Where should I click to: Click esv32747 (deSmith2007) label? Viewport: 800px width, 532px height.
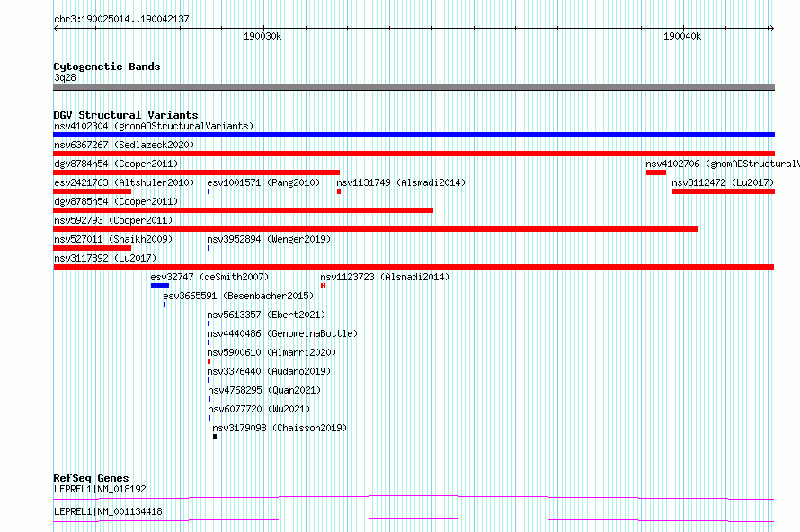click(209, 277)
